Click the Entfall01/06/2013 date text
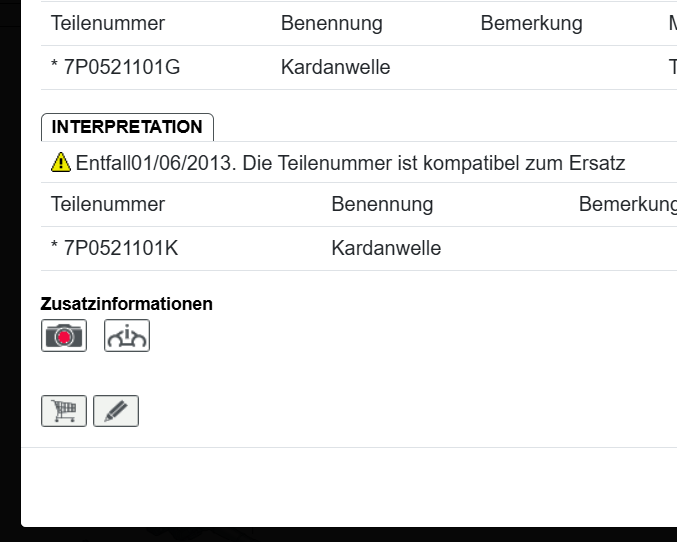 tap(155, 162)
